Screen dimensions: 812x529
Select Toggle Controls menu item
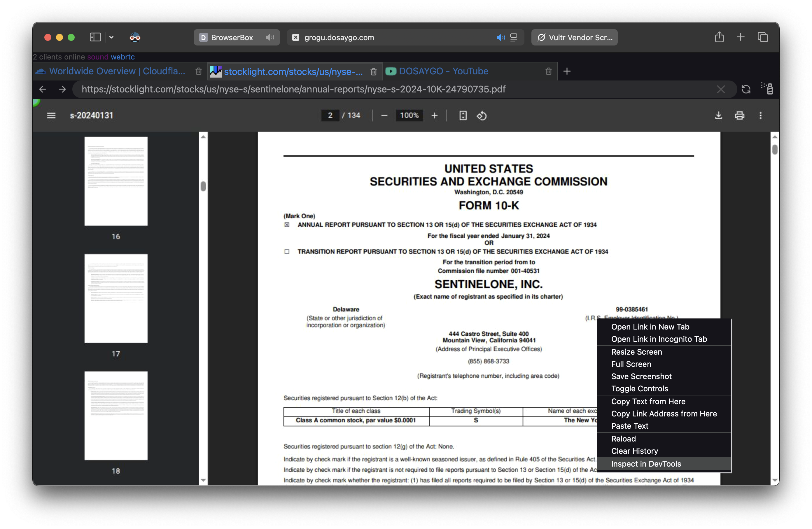click(664, 388)
